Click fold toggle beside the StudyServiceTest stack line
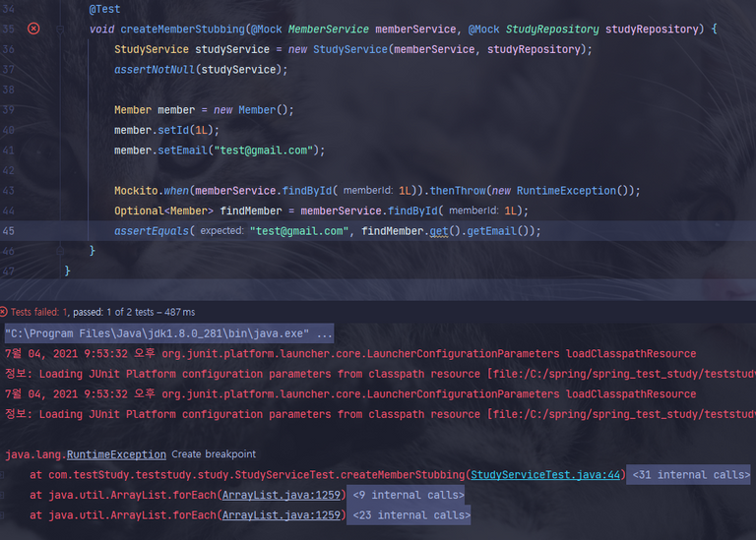Viewport: 756px width, 540px height. tap(2, 475)
